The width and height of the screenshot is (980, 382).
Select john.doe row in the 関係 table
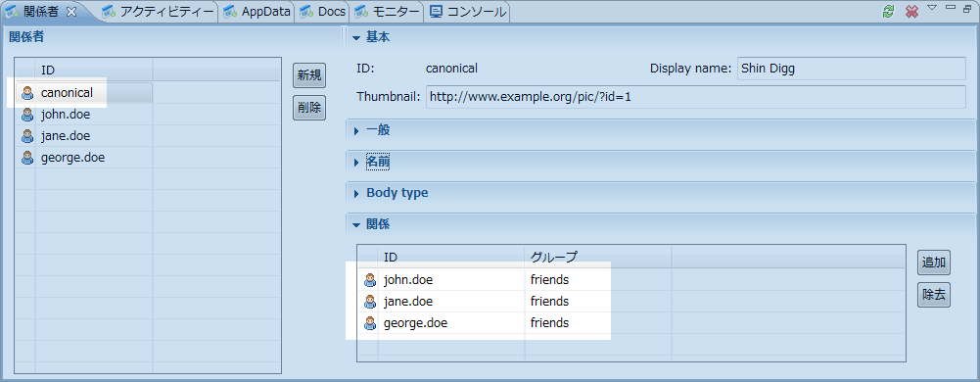[x=630, y=279]
